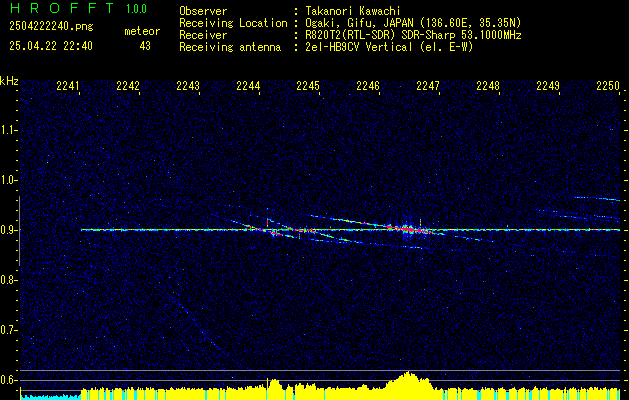Click the 0.9 frequency axis label
Image resolution: width=629 pixels, height=400 pixels.
tap(8, 230)
